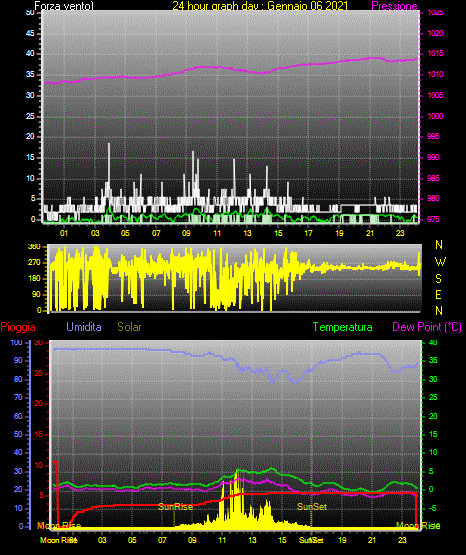Click 360 on the wind direction axis
The width and height of the screenshot is (466, 555).
pyautogui.click(x=34, y=247)
